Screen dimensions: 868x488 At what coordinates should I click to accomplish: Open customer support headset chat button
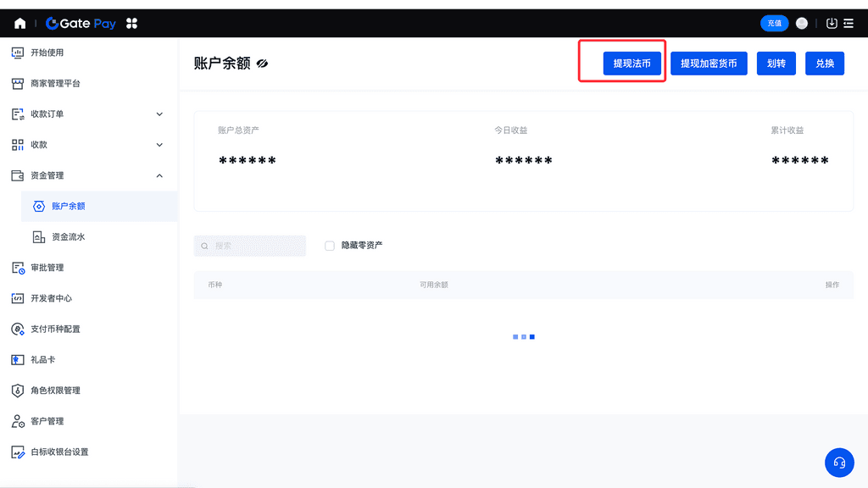[839, 463]
